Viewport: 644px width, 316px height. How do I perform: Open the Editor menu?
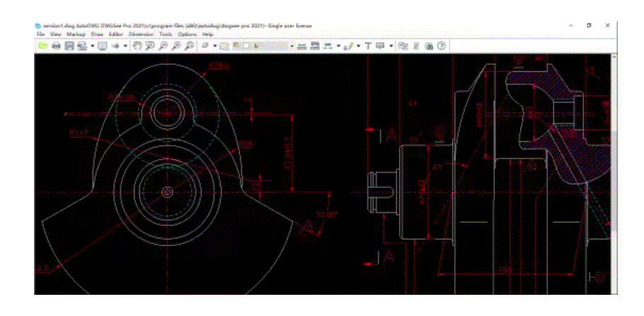[116, 34]
